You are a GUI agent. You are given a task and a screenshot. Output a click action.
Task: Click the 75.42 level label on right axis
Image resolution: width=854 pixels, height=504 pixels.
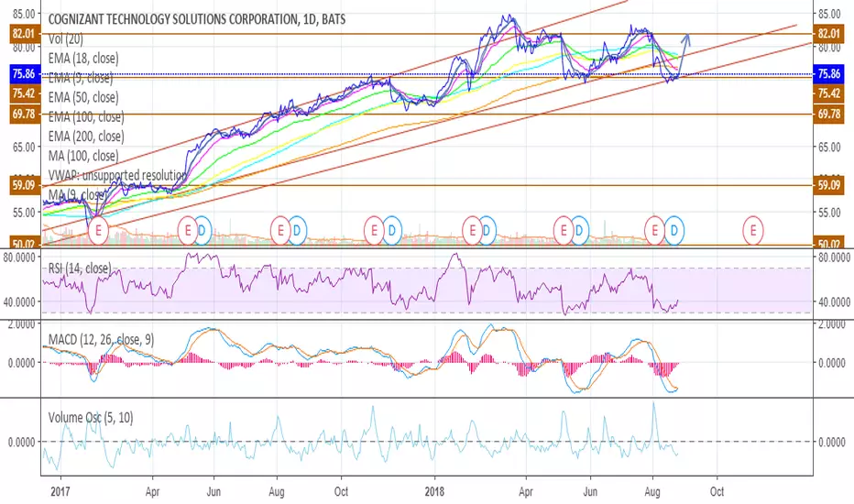point(828,93)
